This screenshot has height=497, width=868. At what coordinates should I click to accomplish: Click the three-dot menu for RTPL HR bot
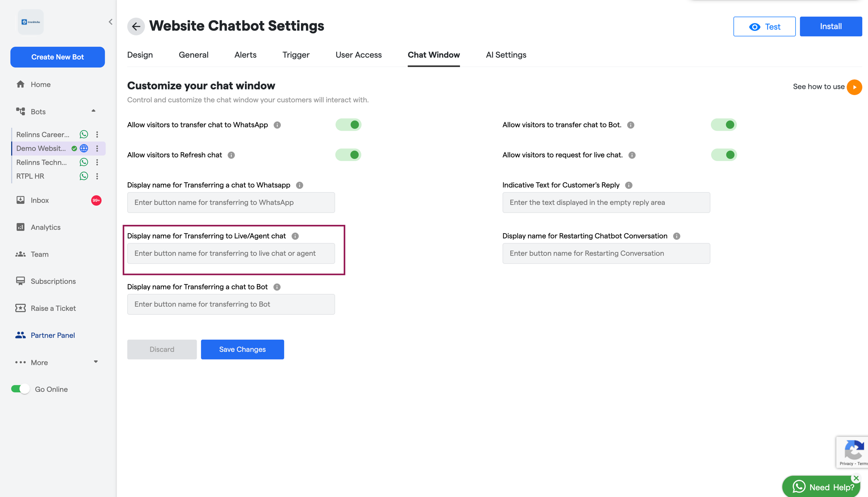[x=97, y=176]
